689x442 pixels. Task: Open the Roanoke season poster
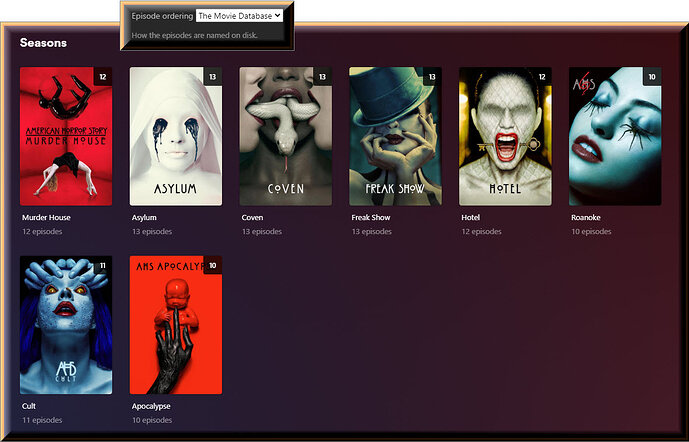click(615, 136)
